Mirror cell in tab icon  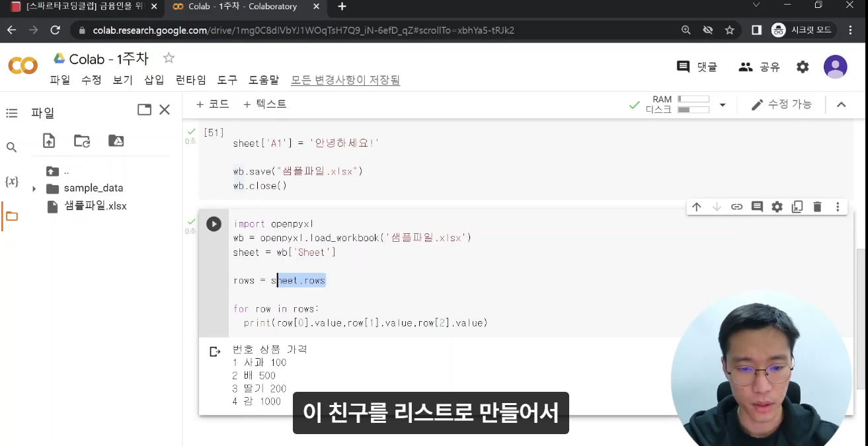pyautogui.click(x=797, y=207)
